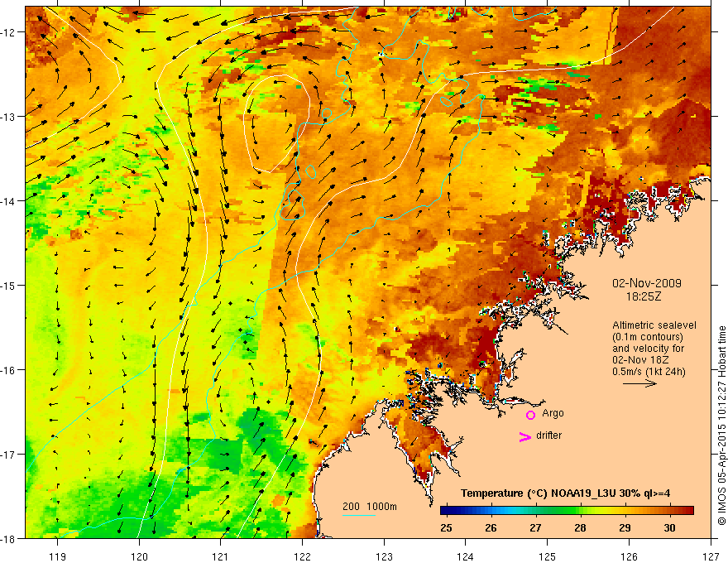Click the -13 latitude axis label
The width and height of the screenshot is (728, 563).
click(8, 117)
